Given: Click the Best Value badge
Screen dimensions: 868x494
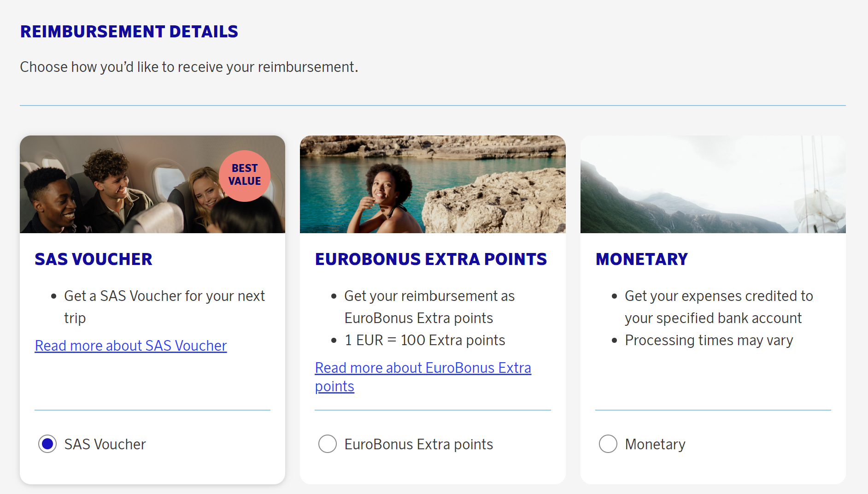Looking at the screenshot, I should [244, 175].
